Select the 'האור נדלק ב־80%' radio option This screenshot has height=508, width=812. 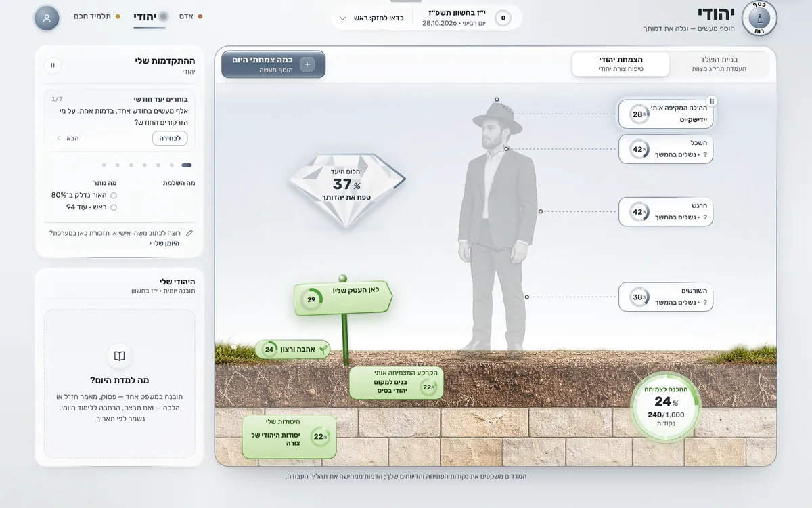click(114, 195)
